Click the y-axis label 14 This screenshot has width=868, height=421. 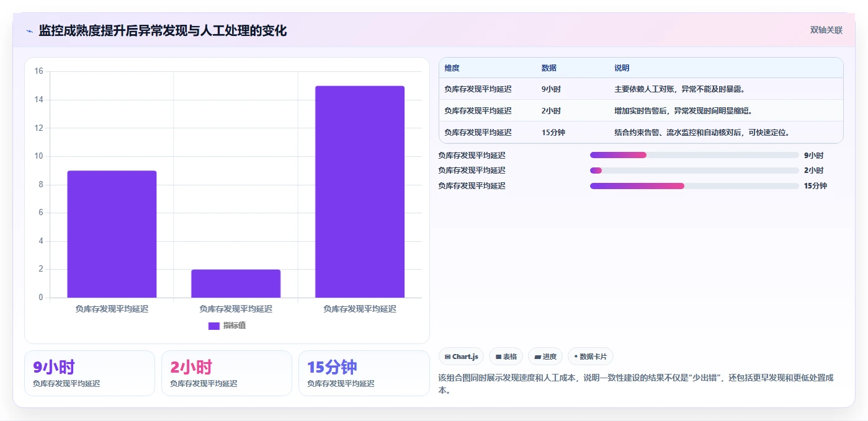[x=38, y=100]
